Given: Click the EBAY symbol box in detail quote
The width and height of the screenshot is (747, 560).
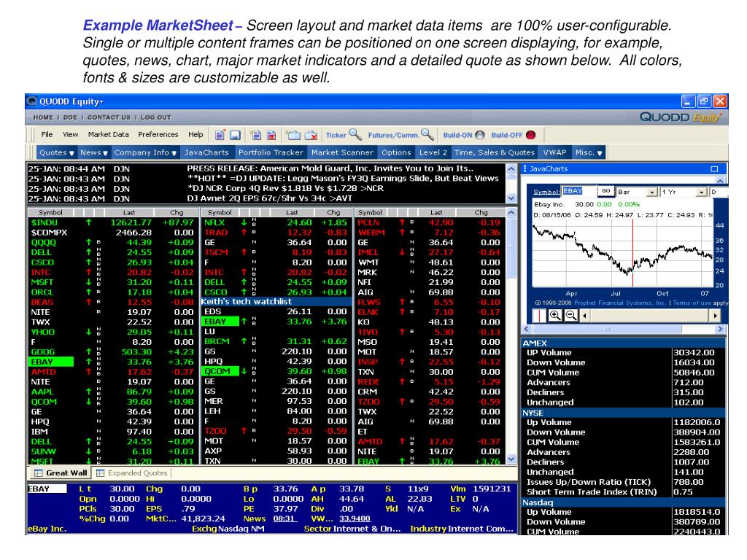Looking at the screenshot, I should coord(47,489).
